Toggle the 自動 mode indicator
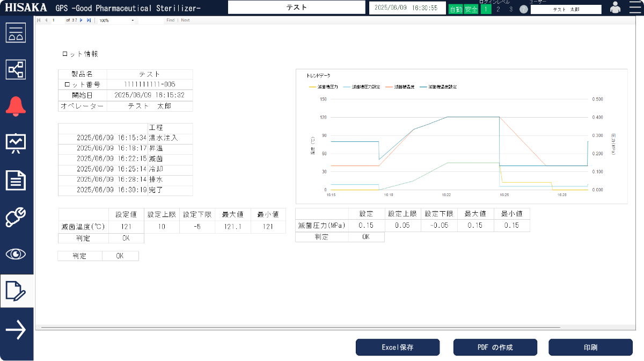Screen dimensions: 644x361 pos(455,9)
